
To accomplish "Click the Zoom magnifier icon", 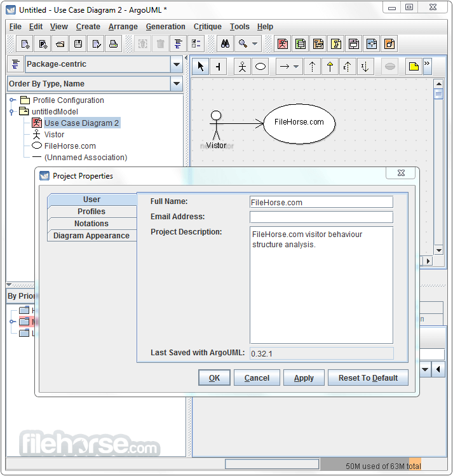I will (243, 44).
